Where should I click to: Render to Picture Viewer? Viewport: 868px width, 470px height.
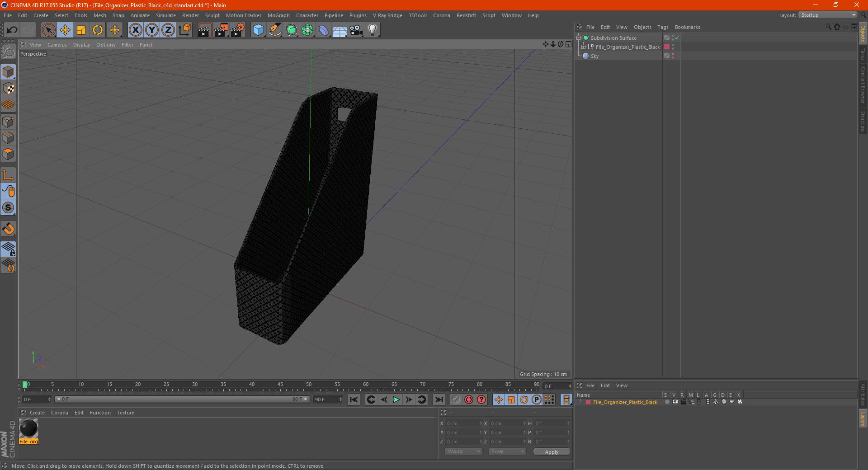tap(221, 30)
